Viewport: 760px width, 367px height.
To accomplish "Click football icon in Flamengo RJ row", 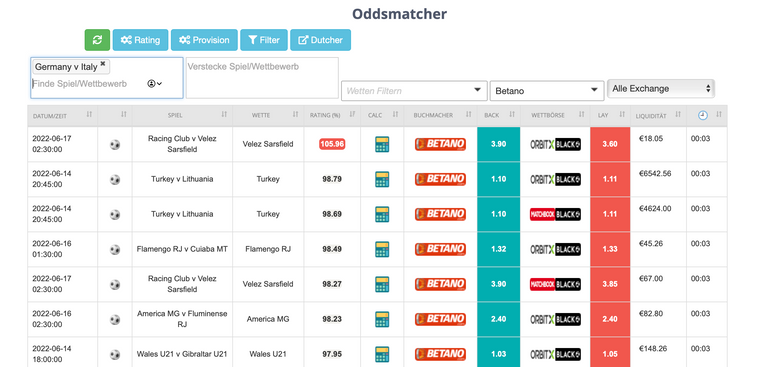I will (x=115, y=249).
